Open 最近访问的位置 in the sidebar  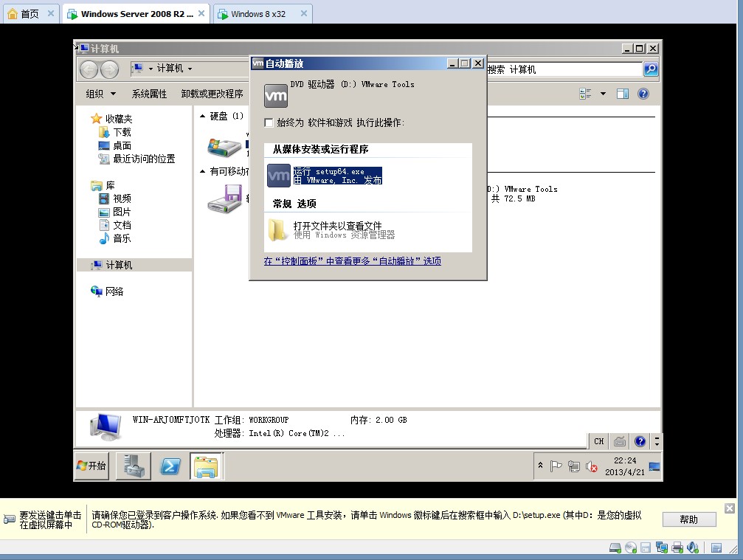point(136,159)
